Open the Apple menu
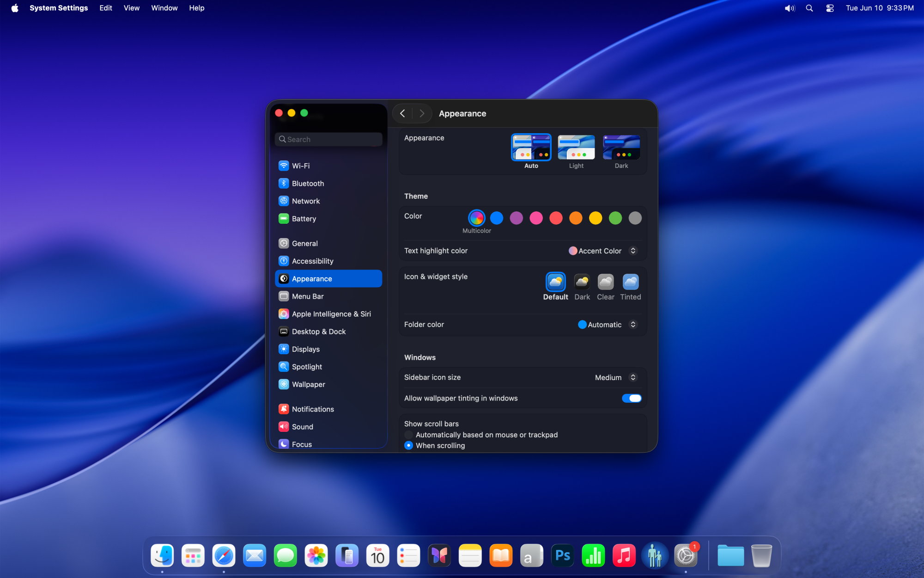 coord(15,8)
